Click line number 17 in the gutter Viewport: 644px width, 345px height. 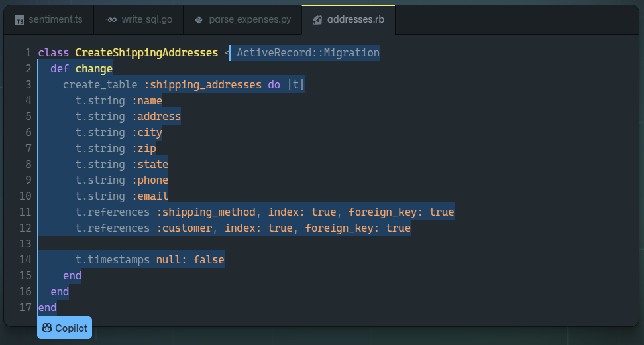tap(25, 308)
